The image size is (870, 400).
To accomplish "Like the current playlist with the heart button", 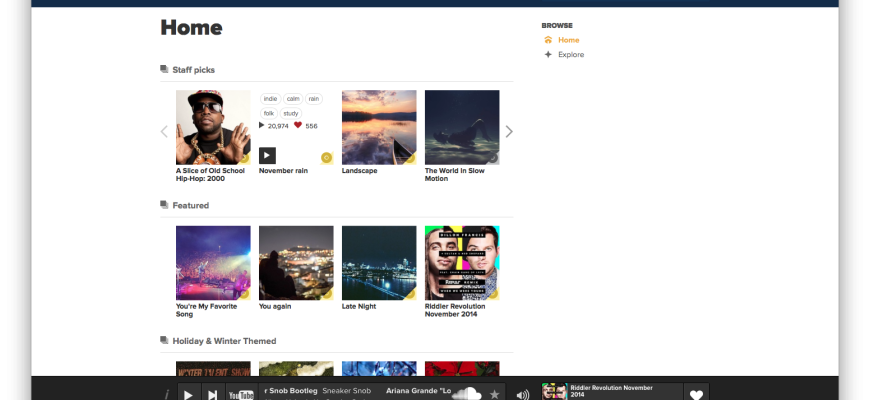I will (696, 394).
